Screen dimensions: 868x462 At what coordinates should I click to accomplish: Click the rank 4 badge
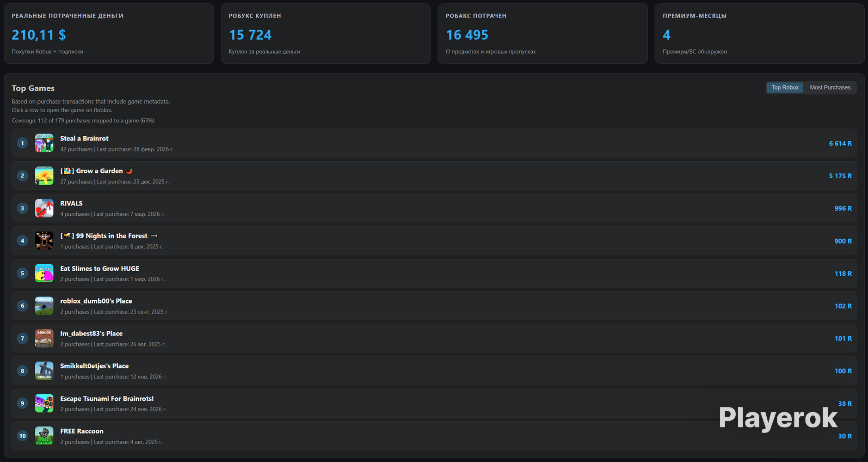(x=22, y=241)
